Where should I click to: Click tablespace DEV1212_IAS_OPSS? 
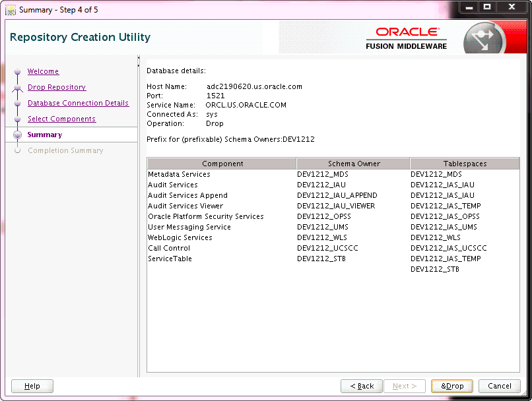(x=445, y=216)
